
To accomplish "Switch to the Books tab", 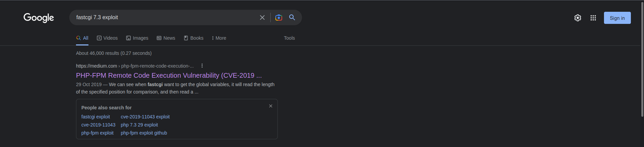I will click(x=193, y=38).
